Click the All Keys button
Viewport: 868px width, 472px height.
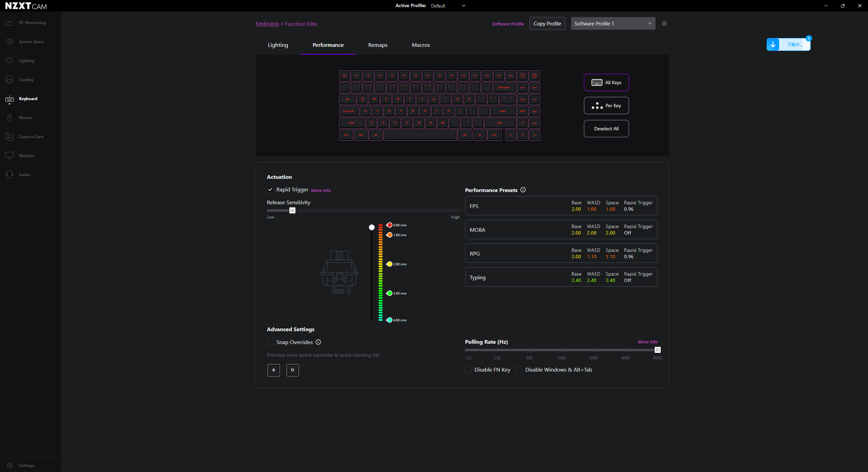(606, 82)
